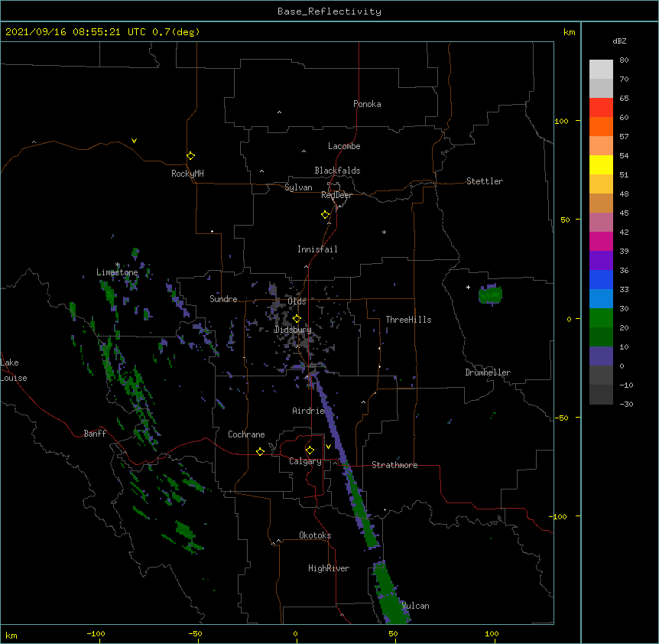The width and height of the screenshot is (659, 644).
Task: Select the yellow diamond marker below Cochrane
Action: click(x=260, y=451)
